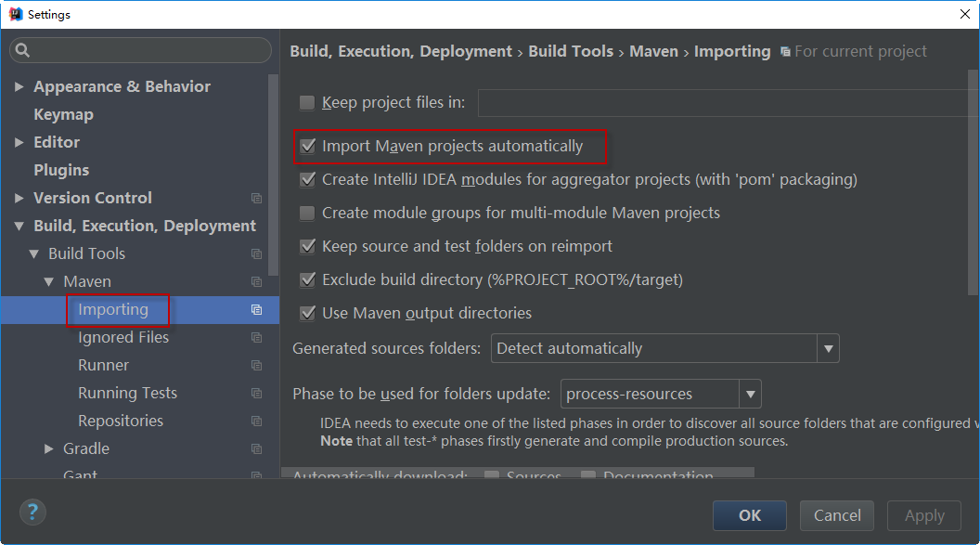The image size is (980, 545).
Task: Select Plugins in settings tree
Action: click(x=61, y=171)
